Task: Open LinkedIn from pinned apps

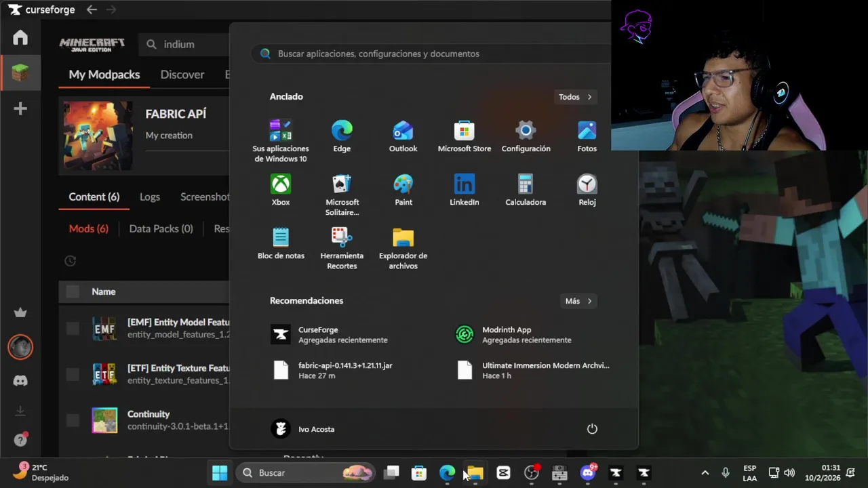Action: (464, 190)
